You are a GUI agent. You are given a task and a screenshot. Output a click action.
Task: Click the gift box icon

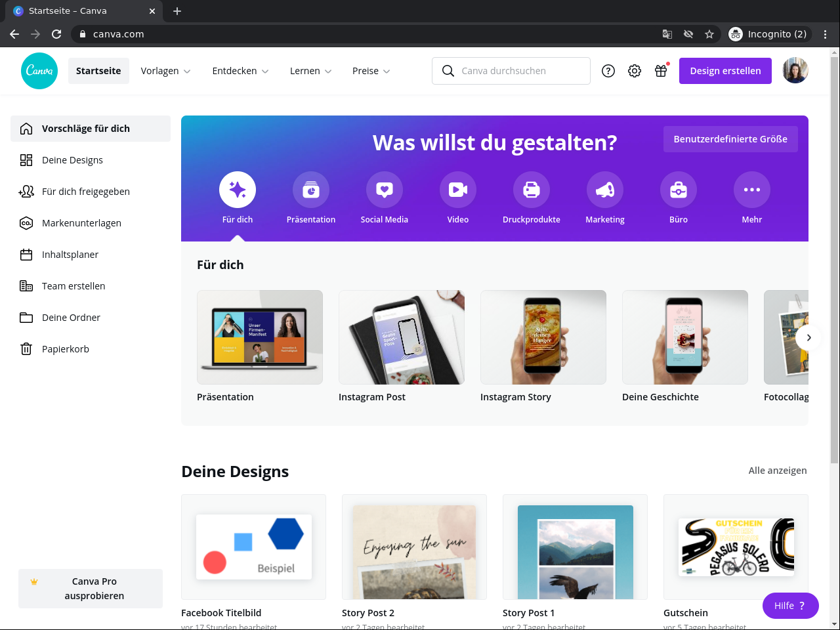tap(661, 71)
